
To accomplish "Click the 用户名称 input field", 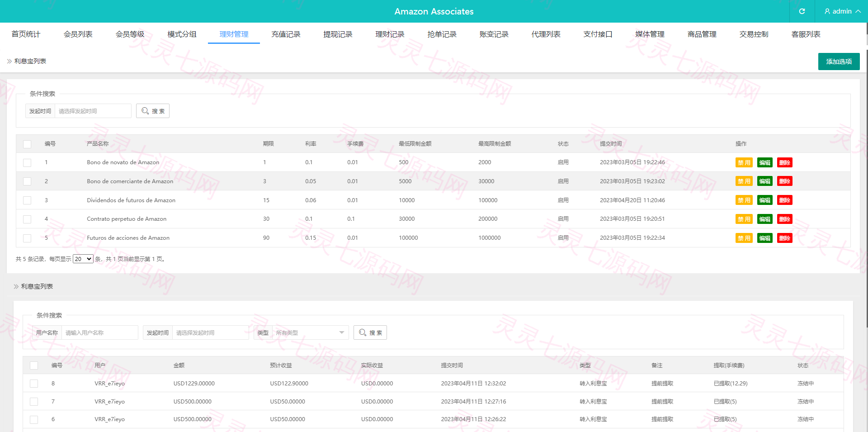I will pyautogui.click(x=100, y=332).
